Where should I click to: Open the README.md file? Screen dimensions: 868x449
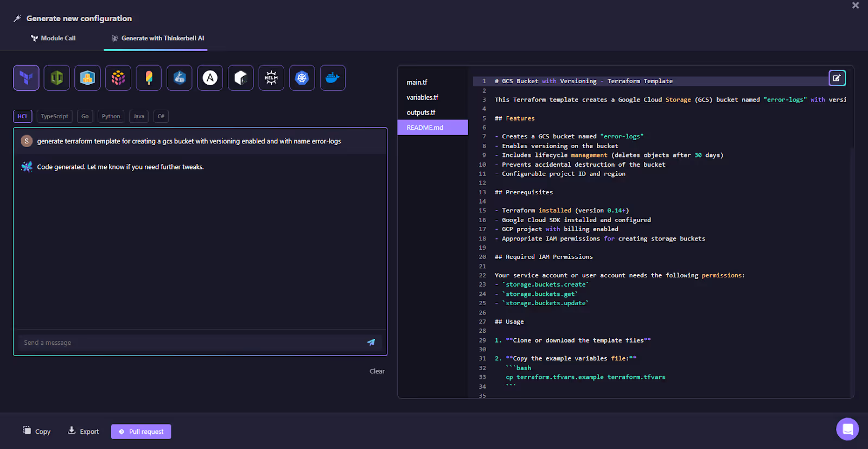click(x=433, y=128)
